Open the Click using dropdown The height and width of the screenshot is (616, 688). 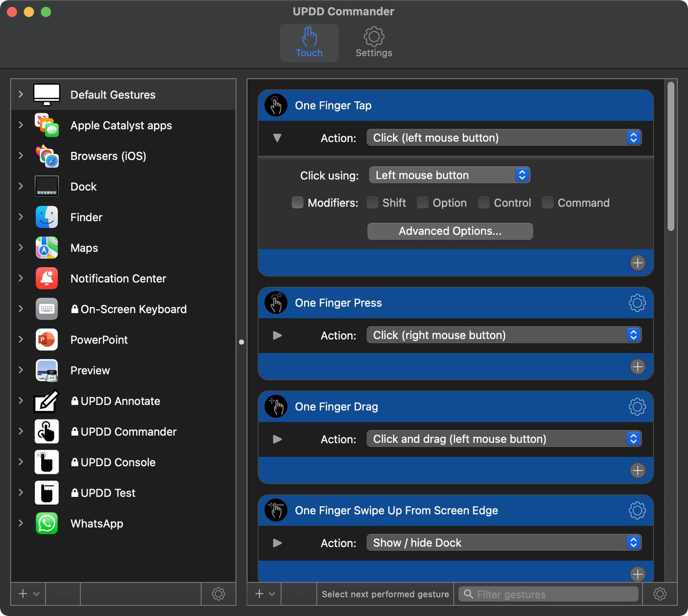point(449,175)
